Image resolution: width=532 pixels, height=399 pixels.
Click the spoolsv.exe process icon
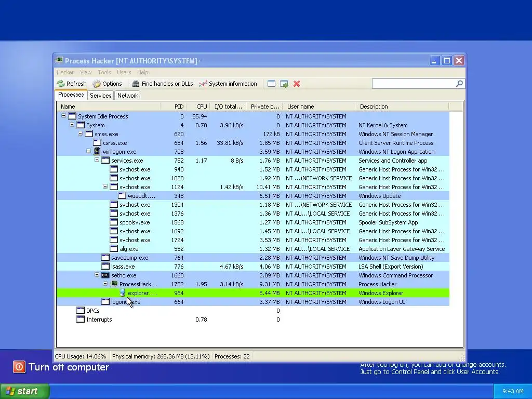pos(114,222)
